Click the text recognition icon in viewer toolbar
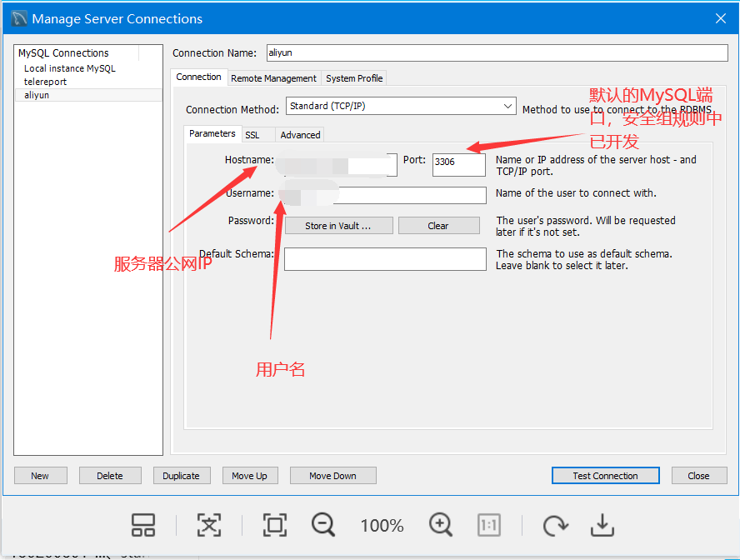This screenshot has width=740, height=560. (x=209, y=525)
